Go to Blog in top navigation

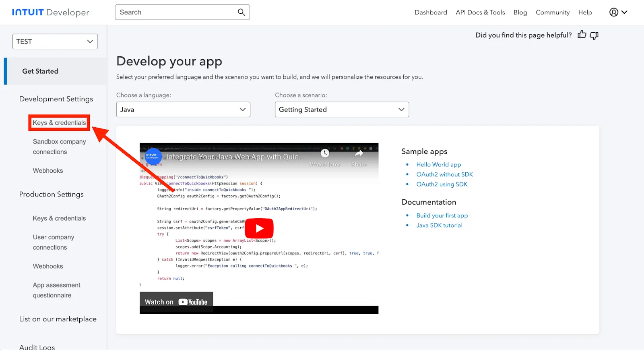click(520, 12)
